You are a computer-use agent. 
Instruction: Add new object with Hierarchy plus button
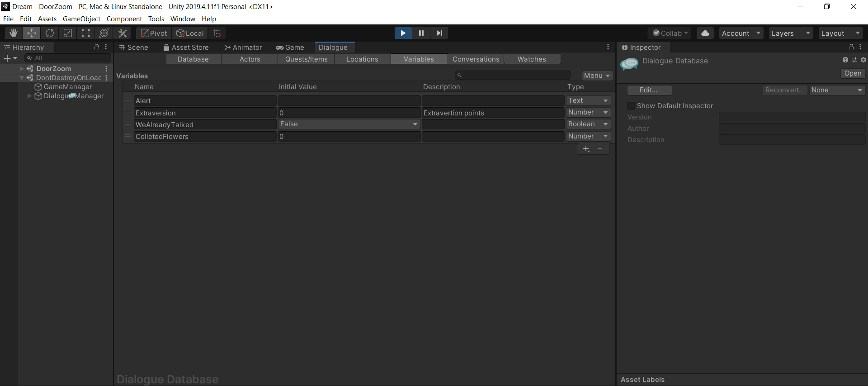[10, 58]
